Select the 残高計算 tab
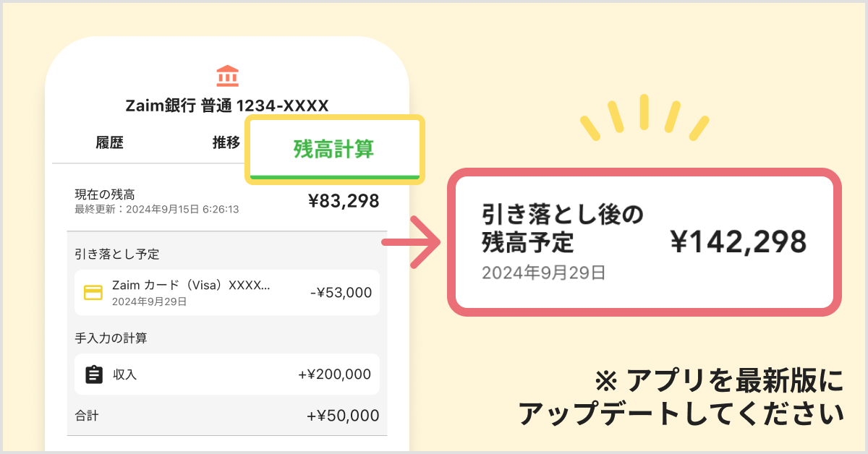The image size is (868, 454). click(333, 149)
